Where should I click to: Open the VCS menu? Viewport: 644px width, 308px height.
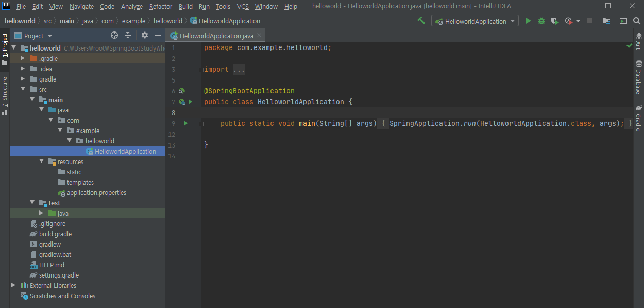point(243,6)
